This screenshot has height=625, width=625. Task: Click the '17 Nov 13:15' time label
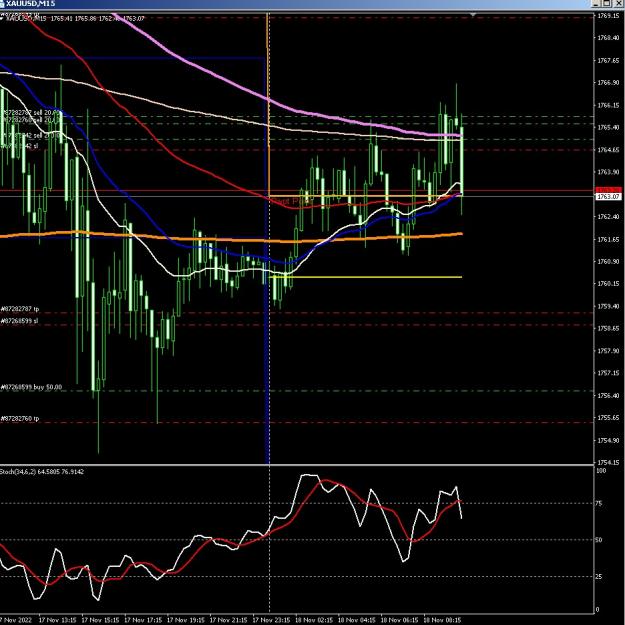click(57, 620)
